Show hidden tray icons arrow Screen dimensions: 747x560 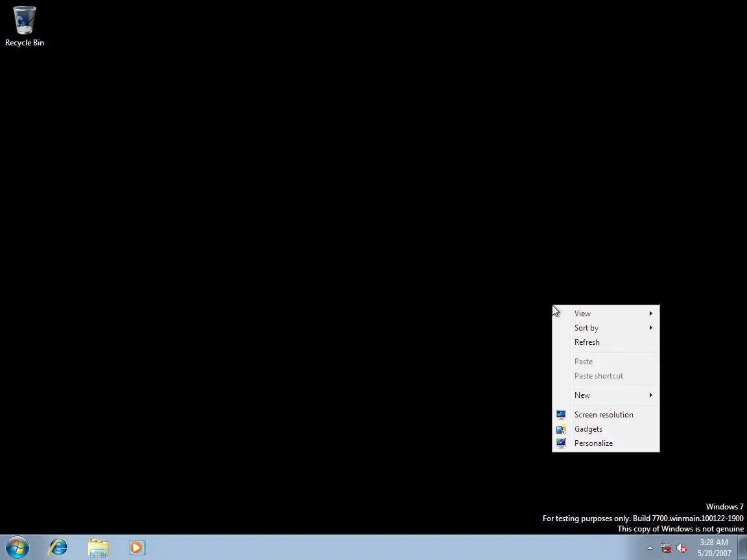(x=650, y=548)
